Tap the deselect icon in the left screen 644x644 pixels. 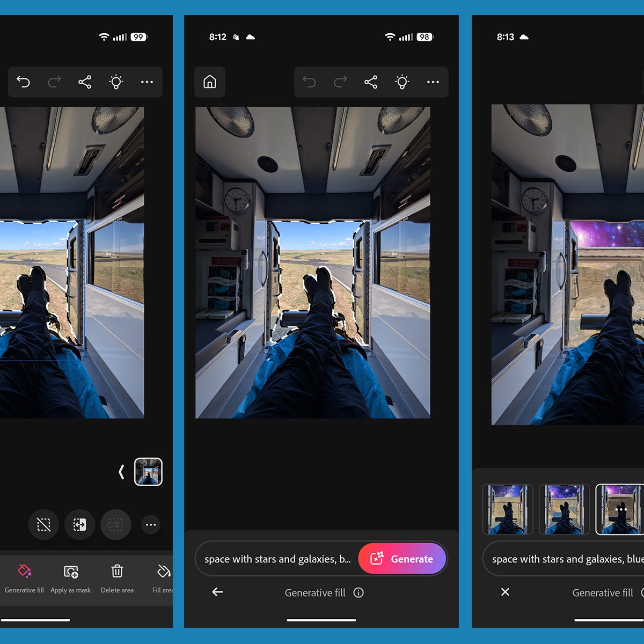coord(43,524)
